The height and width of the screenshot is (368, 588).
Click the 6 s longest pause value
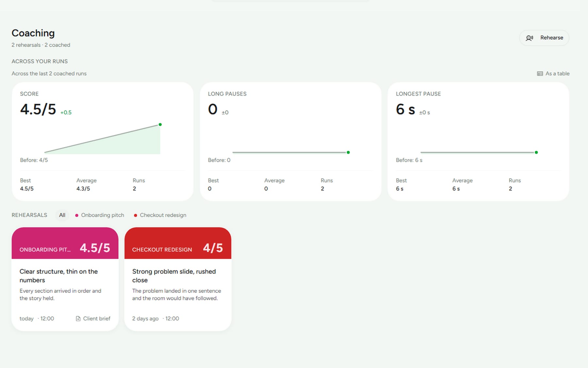click(x=405, y=109)
